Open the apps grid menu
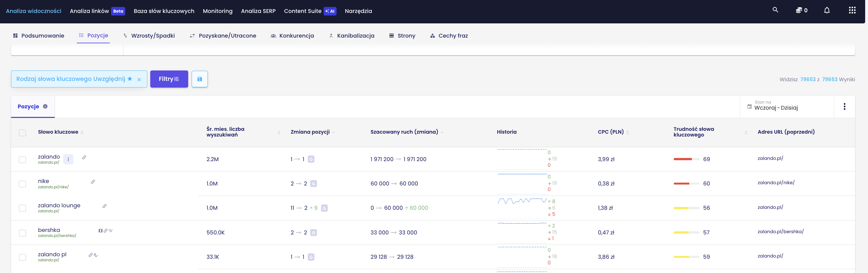The width and height of the screenshot is (868, 273). (x=852, y=10)
